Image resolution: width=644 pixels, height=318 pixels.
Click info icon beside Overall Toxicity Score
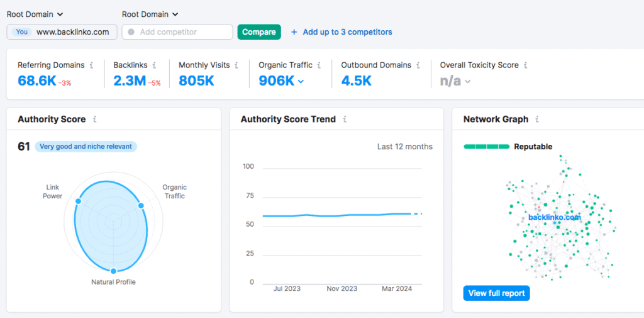coord(526,65)
